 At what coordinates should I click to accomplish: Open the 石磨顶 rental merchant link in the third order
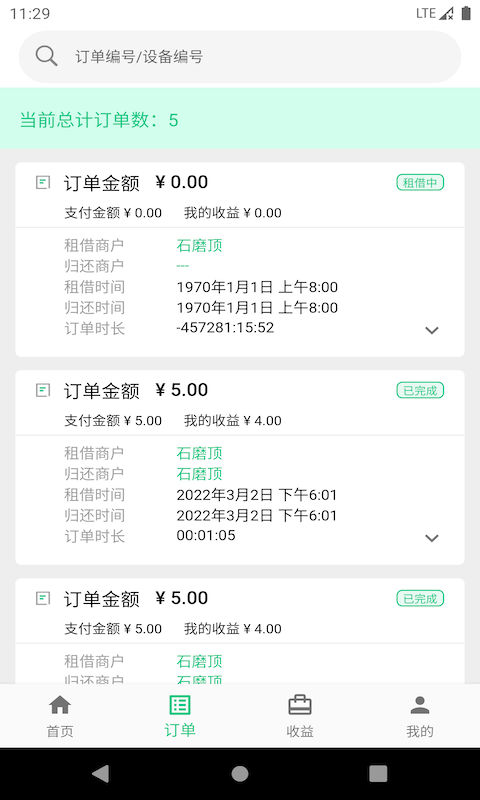coord(199,662)
